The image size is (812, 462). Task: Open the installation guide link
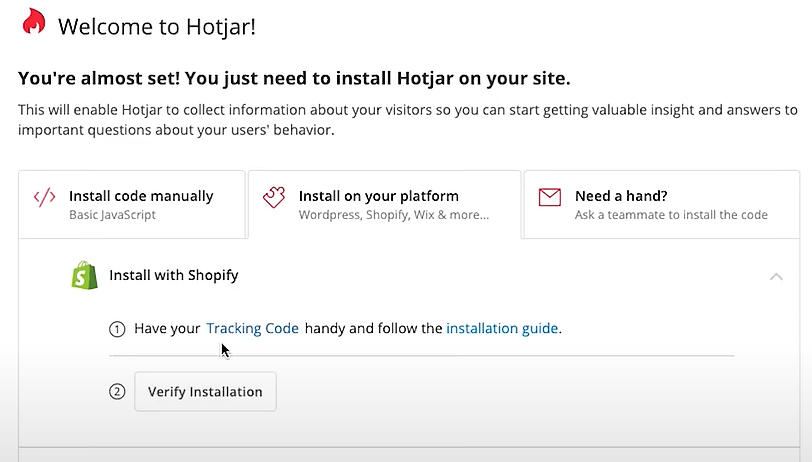[x=502, y=328]
